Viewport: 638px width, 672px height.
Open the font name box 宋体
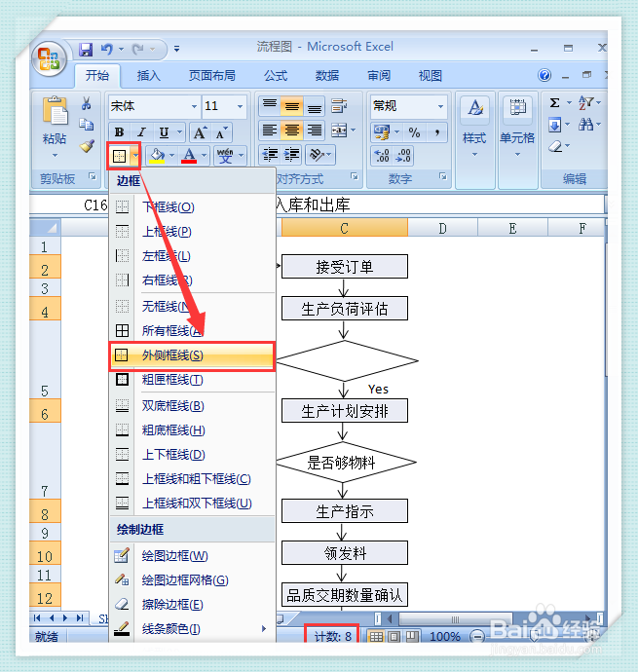[154, 106]
